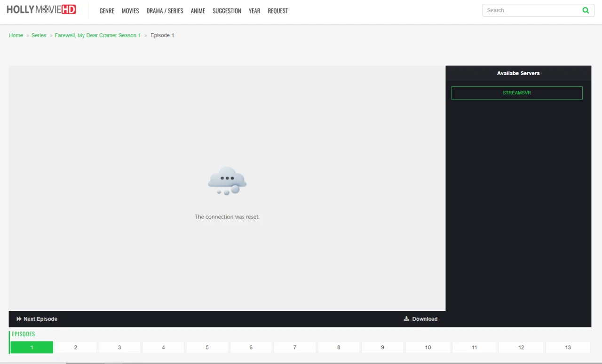The image size is (602, 364).
Task: Open the REQUEST menu item
Action: click(x=278, y=11)
